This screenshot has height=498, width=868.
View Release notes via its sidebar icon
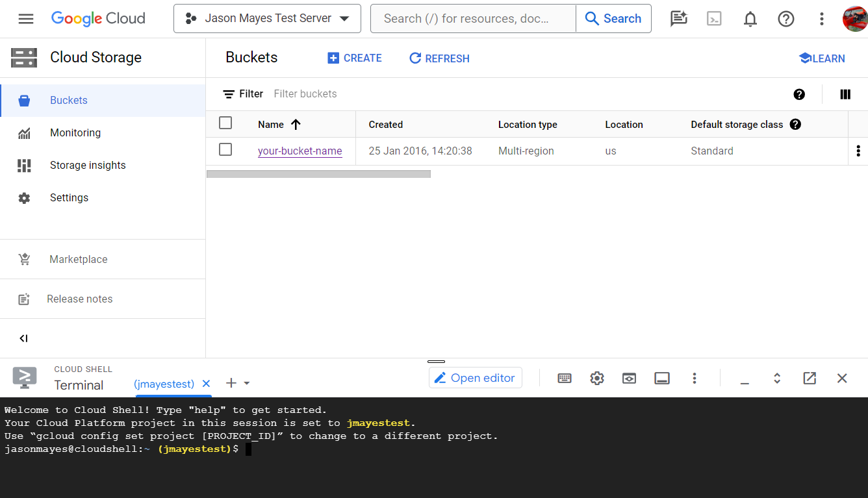tap(24, 299)
